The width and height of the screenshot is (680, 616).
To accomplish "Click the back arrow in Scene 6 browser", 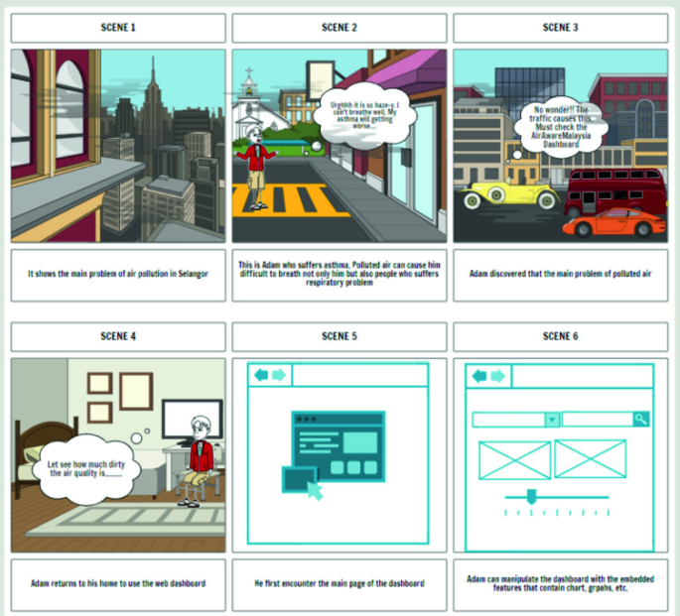I will coord(479,376).
